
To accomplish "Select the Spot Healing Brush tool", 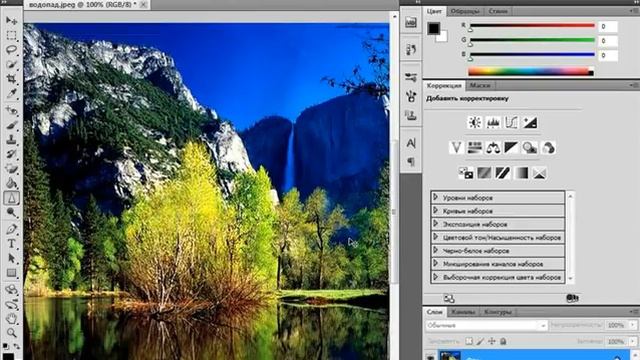I will pyautogui.click(x=11, y=110).
